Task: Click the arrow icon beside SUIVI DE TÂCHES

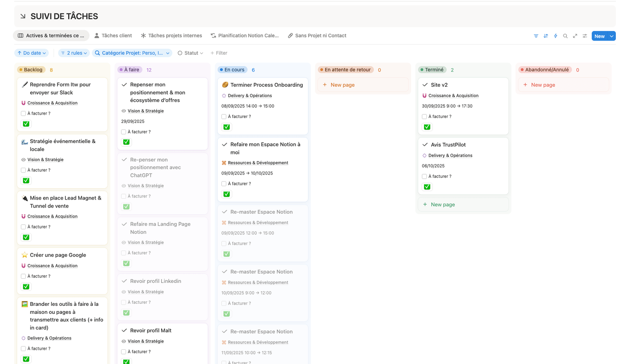Action: click(23, 16)
